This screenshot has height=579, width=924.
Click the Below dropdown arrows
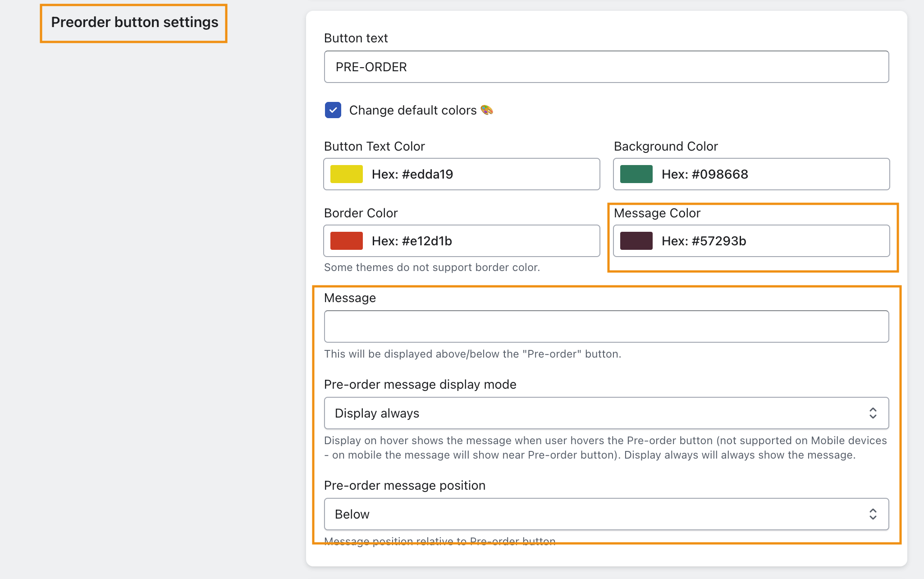(873, 514)
